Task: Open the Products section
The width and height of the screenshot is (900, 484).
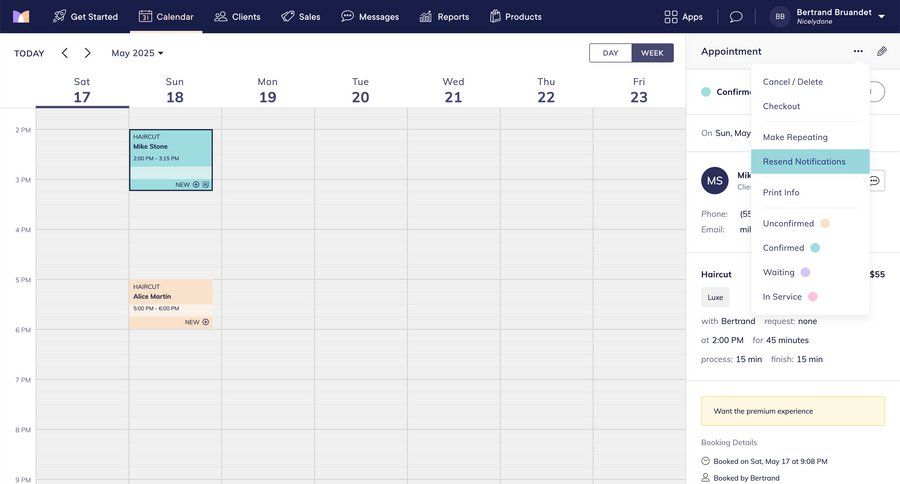Action: click(x=515, y=17)
